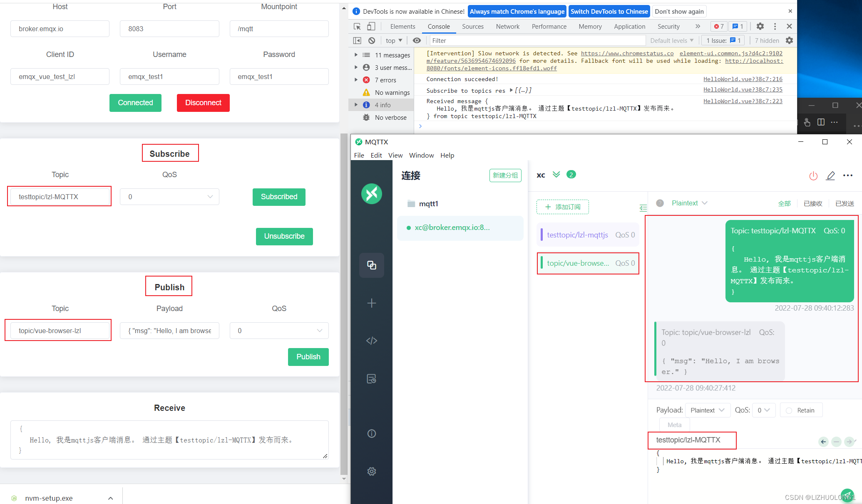This screenshot has height=504, width=862.
Task: Select testtopic/lzl-mqttjs subscription
Action: click(x=588, y=235)
